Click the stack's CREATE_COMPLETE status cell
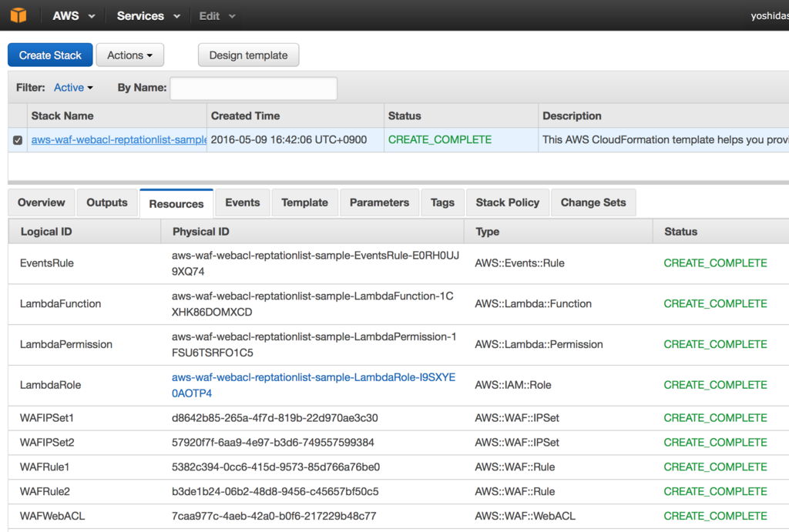789x532 pixels. tap(440, 140)
